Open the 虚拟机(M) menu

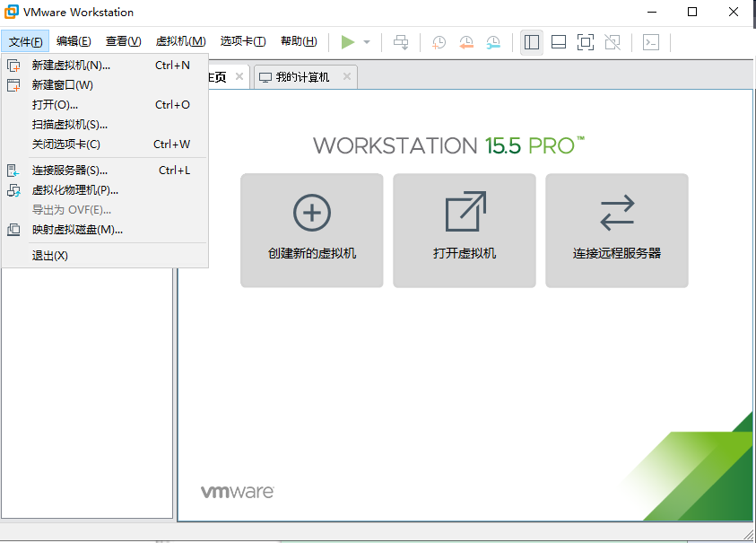tap(181, 41)
